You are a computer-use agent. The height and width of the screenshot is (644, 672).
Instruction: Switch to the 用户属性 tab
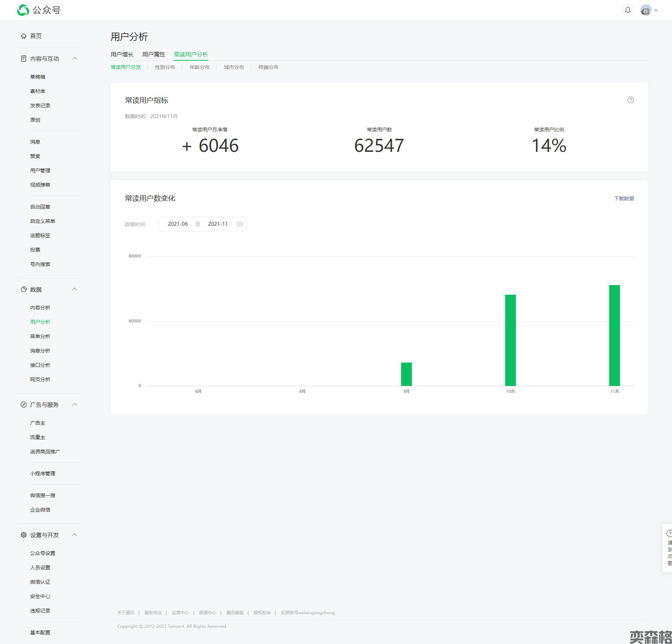coord(154,54)
